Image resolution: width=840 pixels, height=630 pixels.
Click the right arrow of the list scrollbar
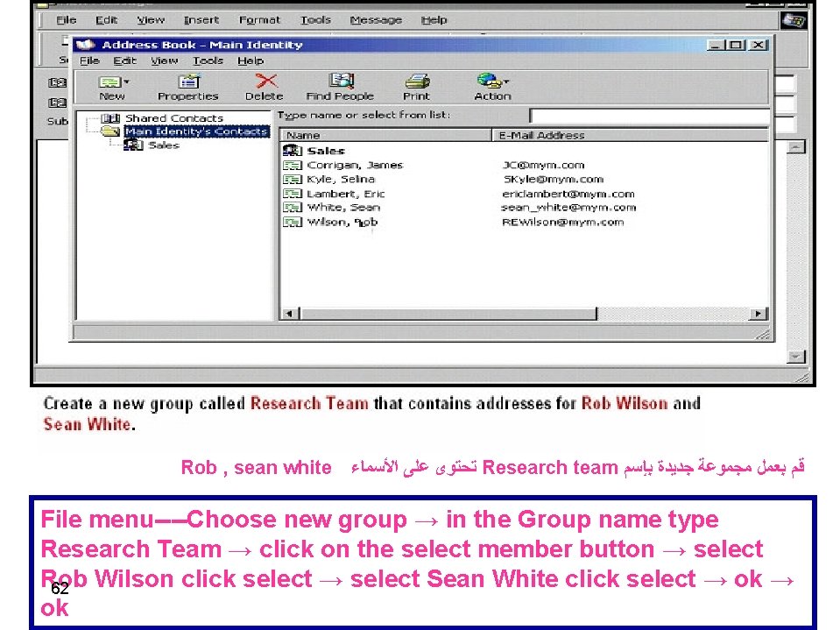pos(758,314)
